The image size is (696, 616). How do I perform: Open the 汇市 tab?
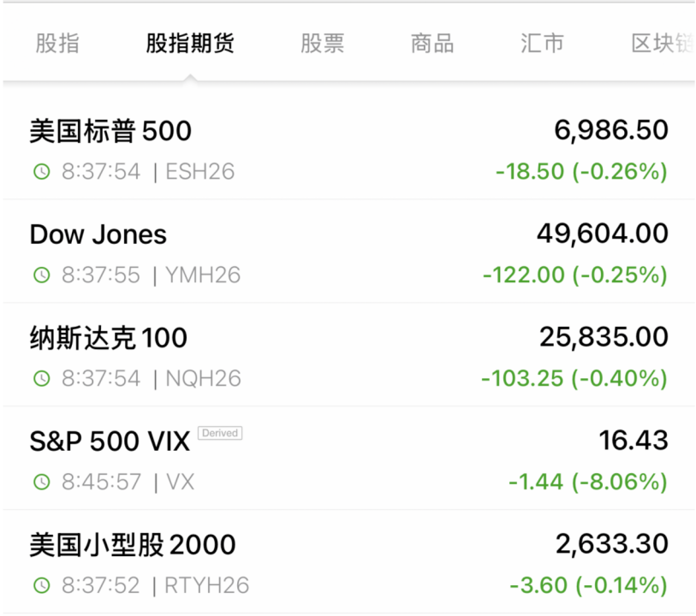tap(542, 44)
